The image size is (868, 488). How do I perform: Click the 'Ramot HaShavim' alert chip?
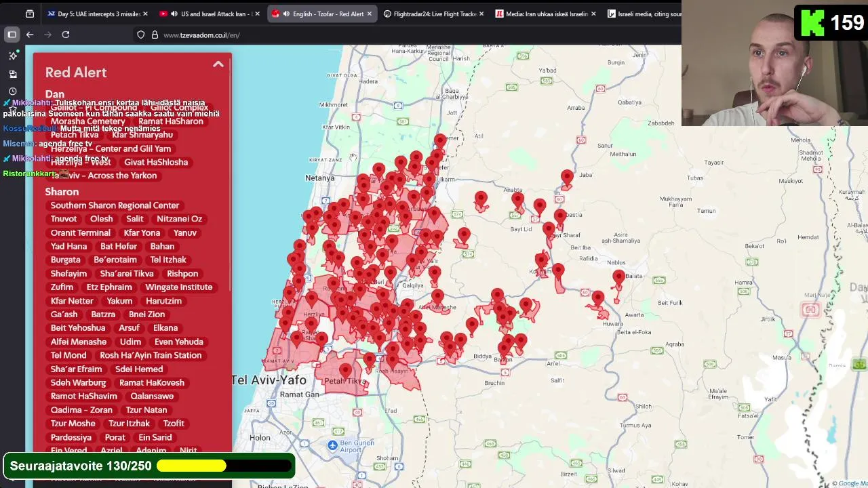click(x=84, y=396)
